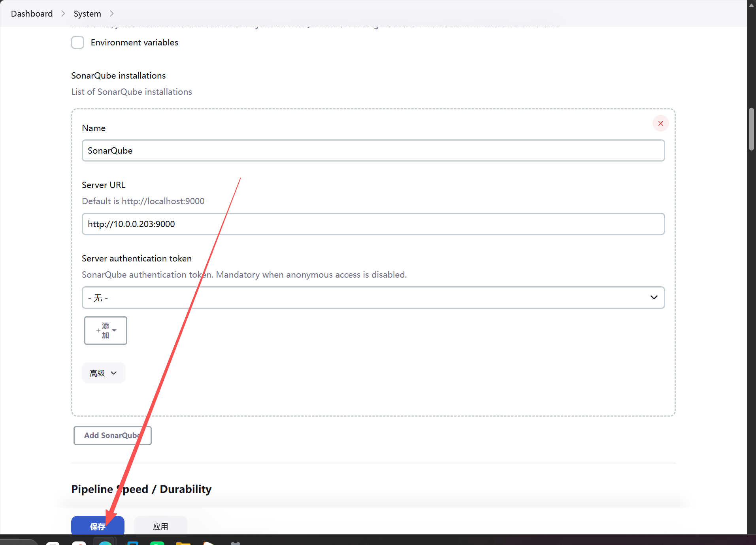The height and width of the screenshot is (545, 756).
Task: Click the 'Mandatory when anonymous access is disabled' hint
Action: (311, 274)
